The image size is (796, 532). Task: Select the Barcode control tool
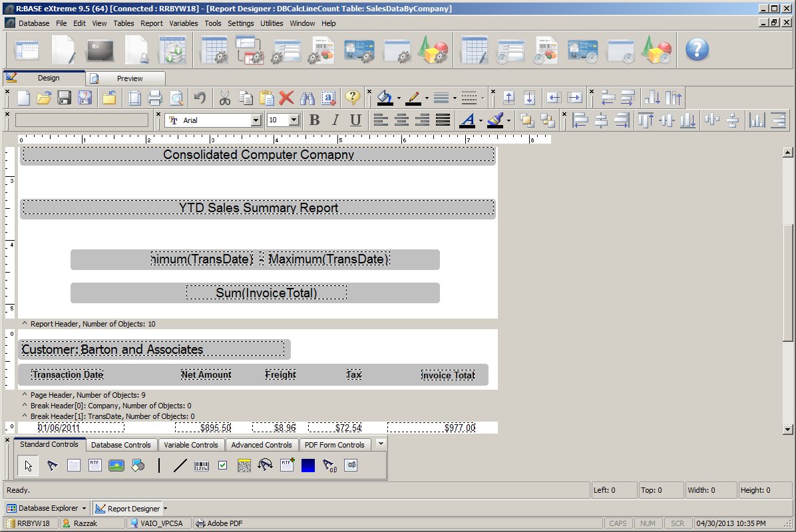(201, 465)
